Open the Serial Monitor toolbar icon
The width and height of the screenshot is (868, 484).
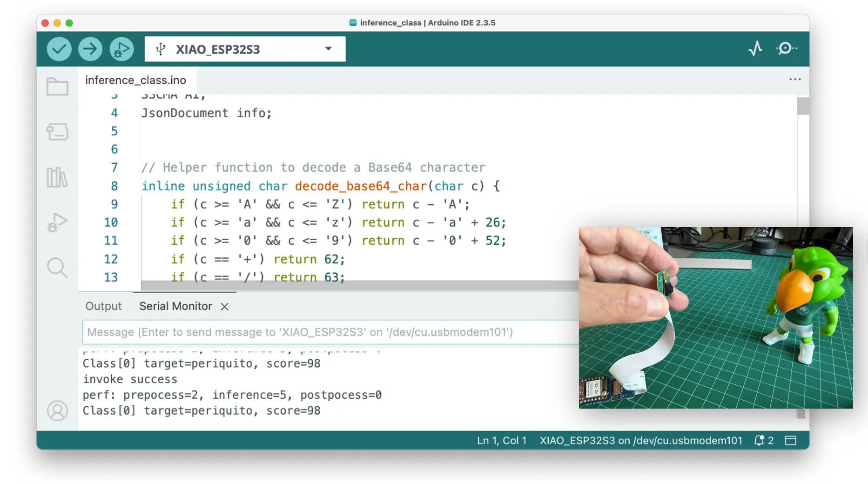coord(786,48)
